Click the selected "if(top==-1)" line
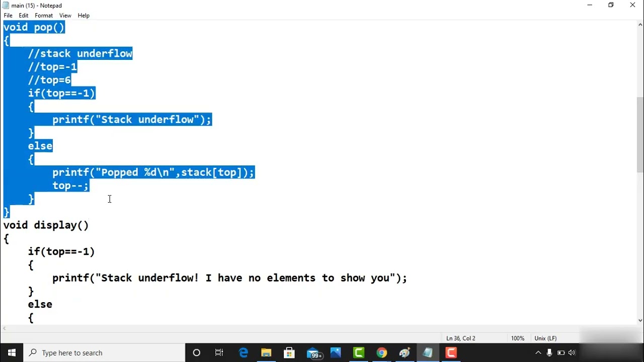The height and width of the screenshot is (362, 644). pyautogui.click(x=61, y=93)
